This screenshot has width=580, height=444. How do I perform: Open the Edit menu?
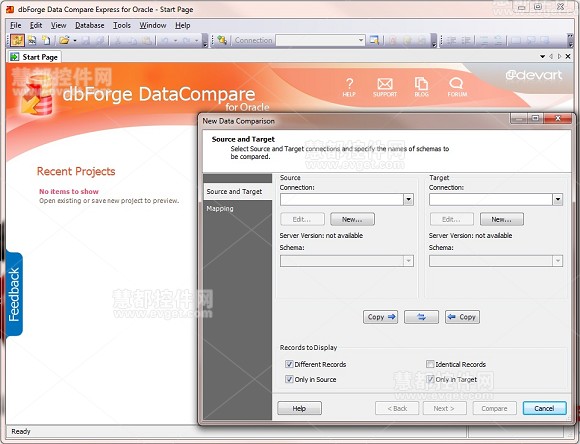tap(36, 25)
